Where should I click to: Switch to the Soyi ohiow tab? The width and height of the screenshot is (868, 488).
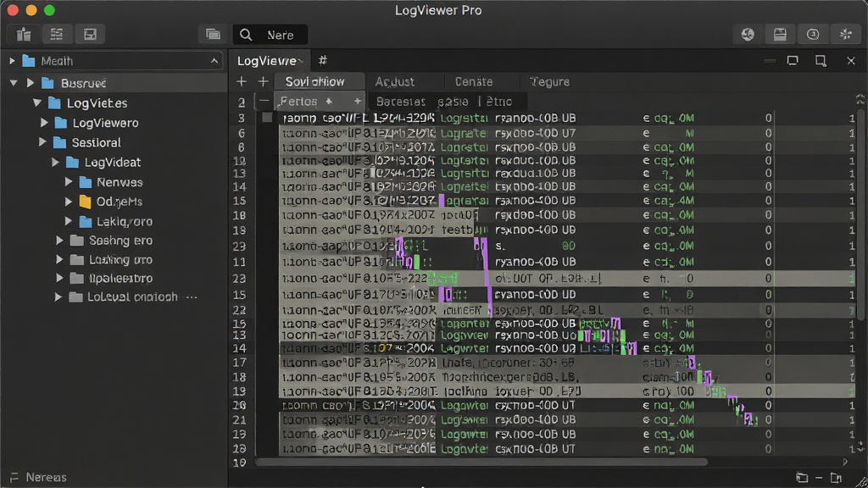coord(319,82)
